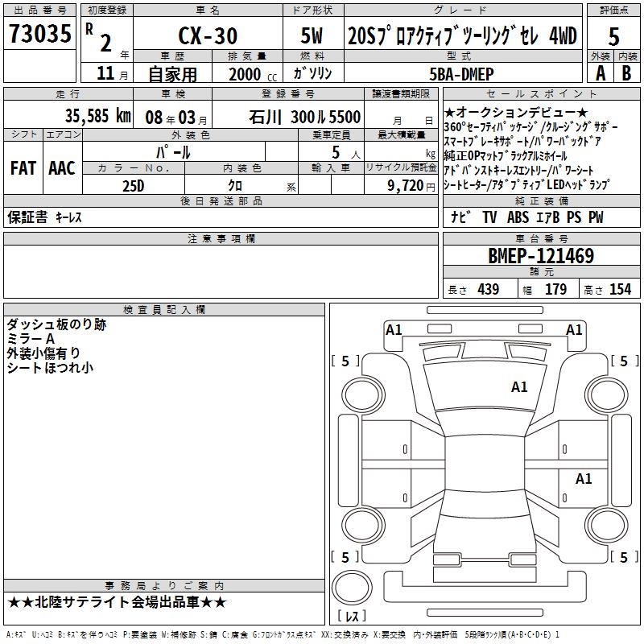Click the interior grade B cell
The height and width of the screenshot is (644, 644).
[x=627, y=73]
